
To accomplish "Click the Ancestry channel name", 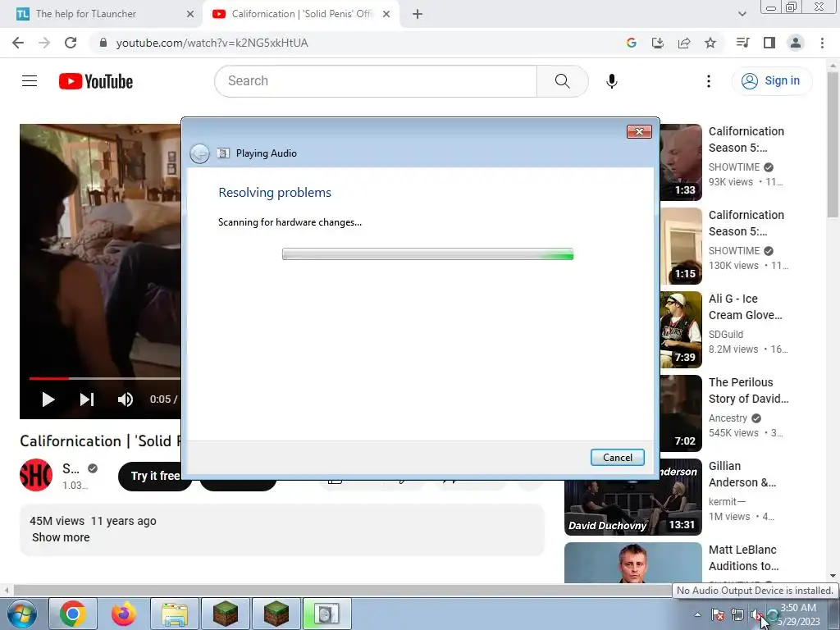I will (728, 418).
